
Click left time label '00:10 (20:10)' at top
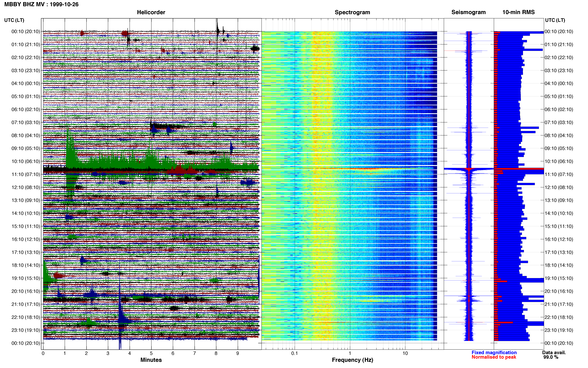pos(26,31)
